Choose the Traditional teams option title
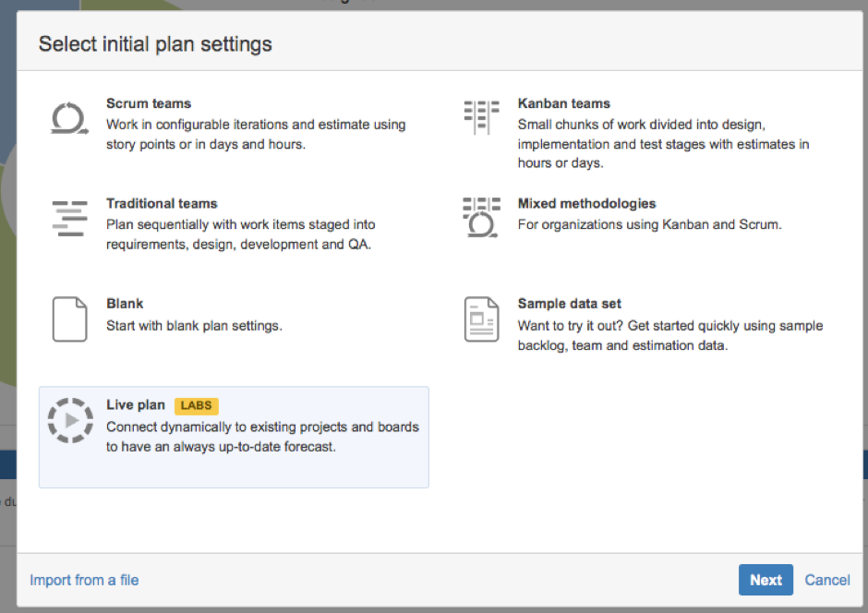 162,204
